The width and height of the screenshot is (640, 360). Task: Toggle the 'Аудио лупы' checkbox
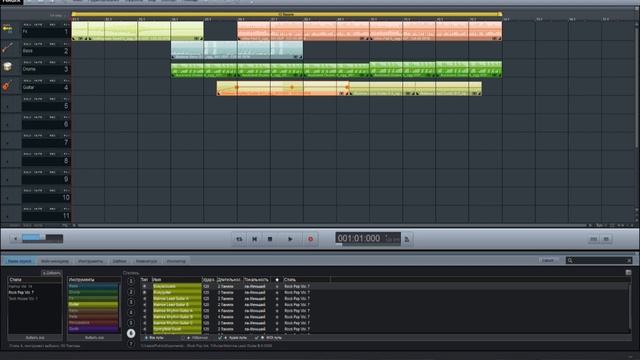pos(220,338)
